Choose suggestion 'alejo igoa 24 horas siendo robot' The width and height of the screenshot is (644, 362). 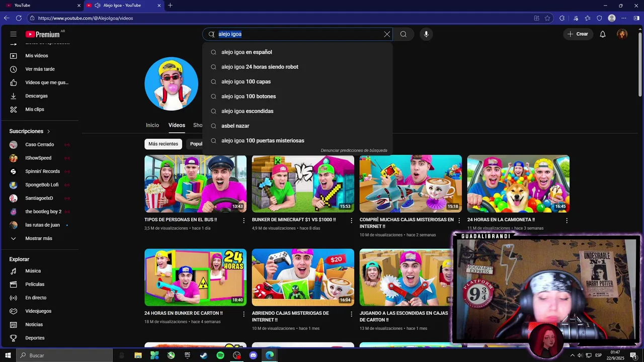pos(297,67)
